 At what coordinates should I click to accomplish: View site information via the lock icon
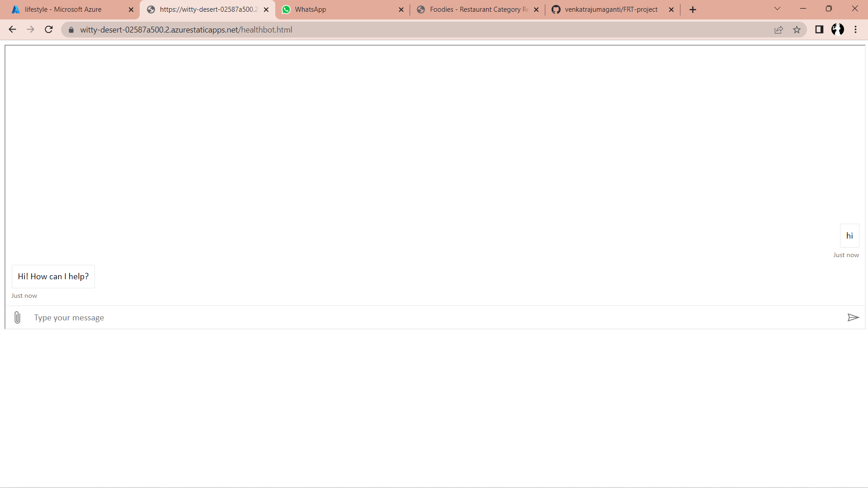click(x=71, y=30)
